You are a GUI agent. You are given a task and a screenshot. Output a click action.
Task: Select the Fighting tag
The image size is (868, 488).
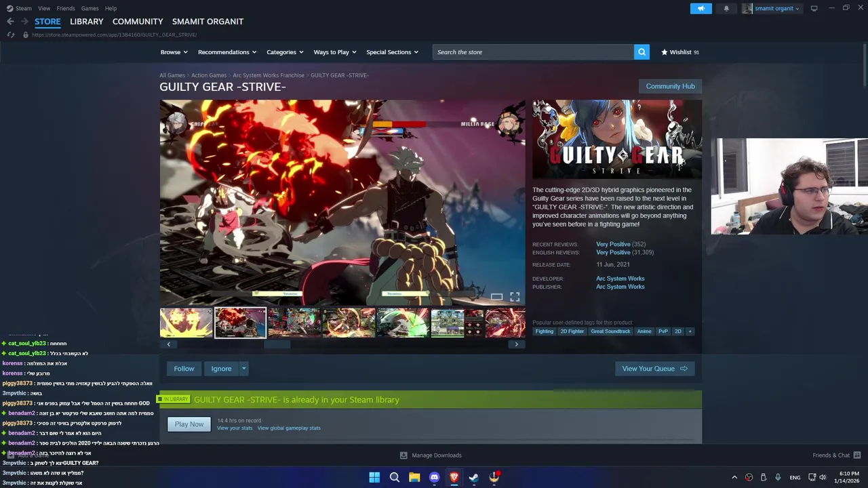tap(544, 331)
